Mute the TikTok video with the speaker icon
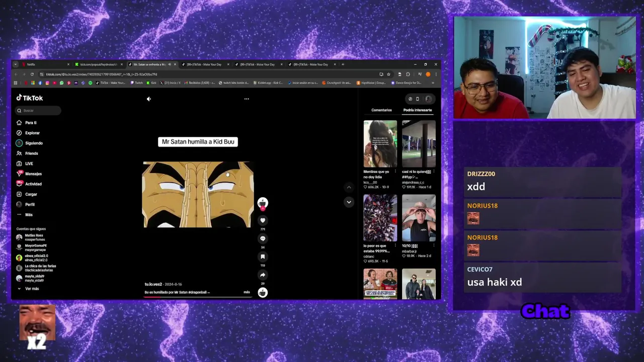644x362 pixels. click(x=149, y=99)
